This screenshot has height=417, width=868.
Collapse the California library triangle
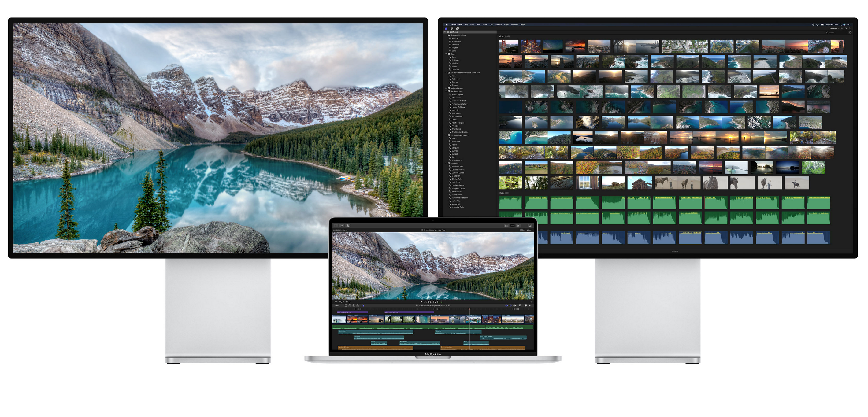tap(445, 32)
